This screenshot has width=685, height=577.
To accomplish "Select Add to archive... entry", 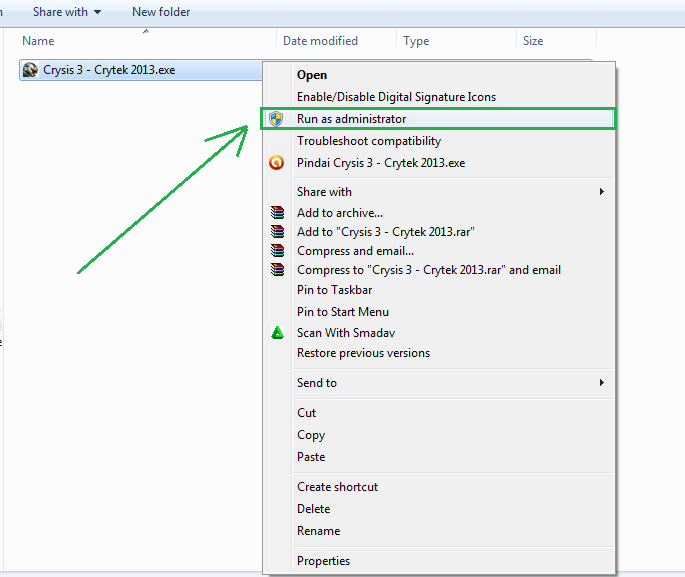I will tap(439, 213).
